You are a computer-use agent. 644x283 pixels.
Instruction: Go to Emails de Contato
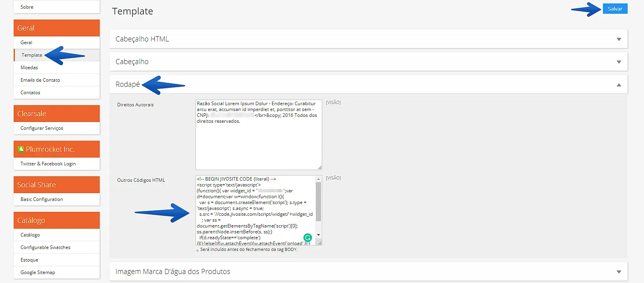click(x=40, y=80)
